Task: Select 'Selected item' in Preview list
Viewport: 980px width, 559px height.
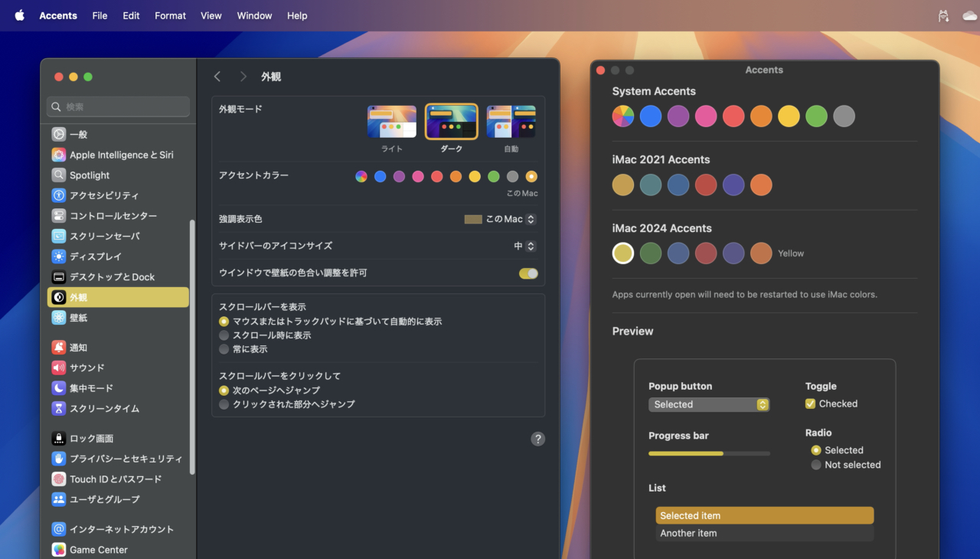Action: 765,515
